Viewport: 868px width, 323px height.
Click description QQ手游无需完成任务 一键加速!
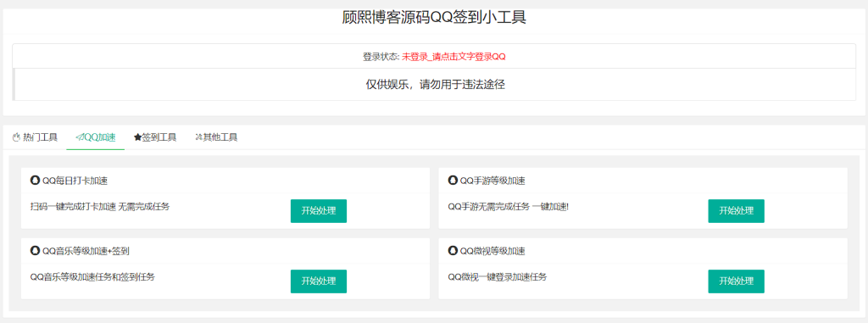click(509, 207)
